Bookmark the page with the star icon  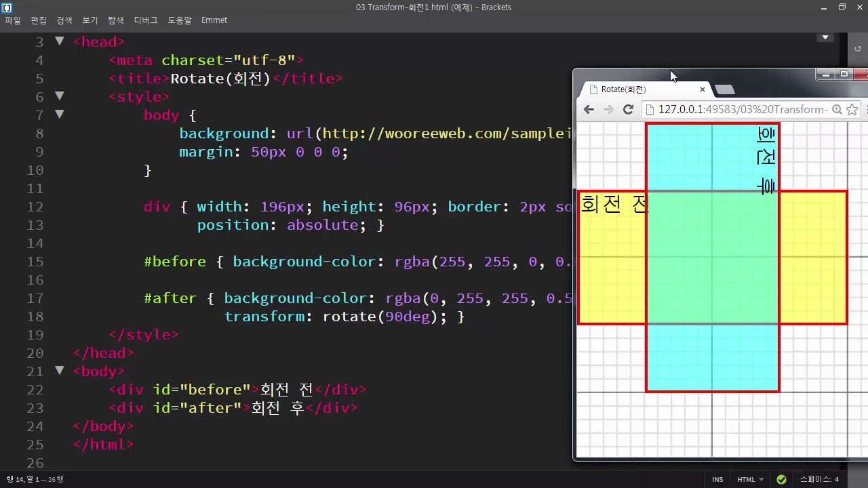click(852, 110)
